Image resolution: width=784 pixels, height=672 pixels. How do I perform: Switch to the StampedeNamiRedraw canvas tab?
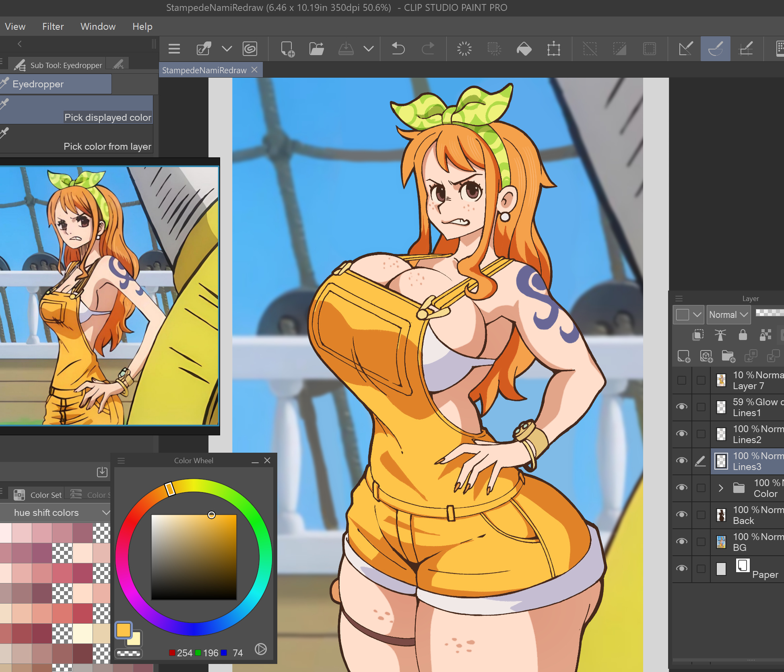click(204, 70)
